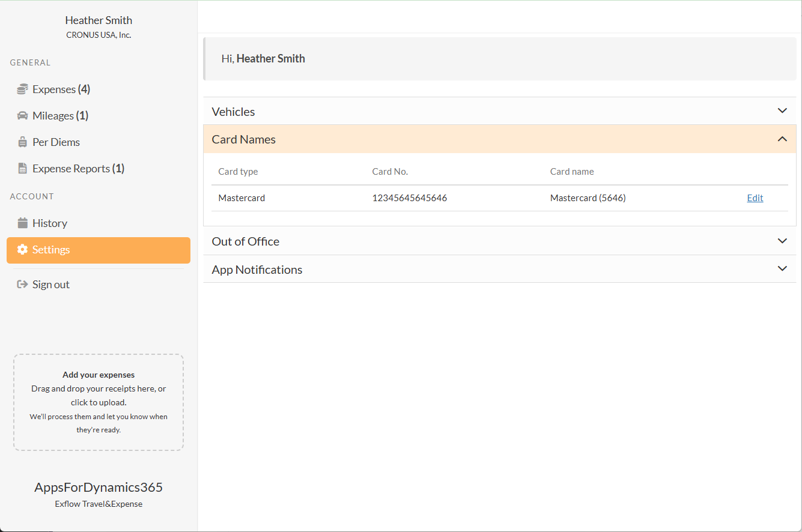Click the Sign out arrow icon
802x532 pixels.
[x=22, y=285]
